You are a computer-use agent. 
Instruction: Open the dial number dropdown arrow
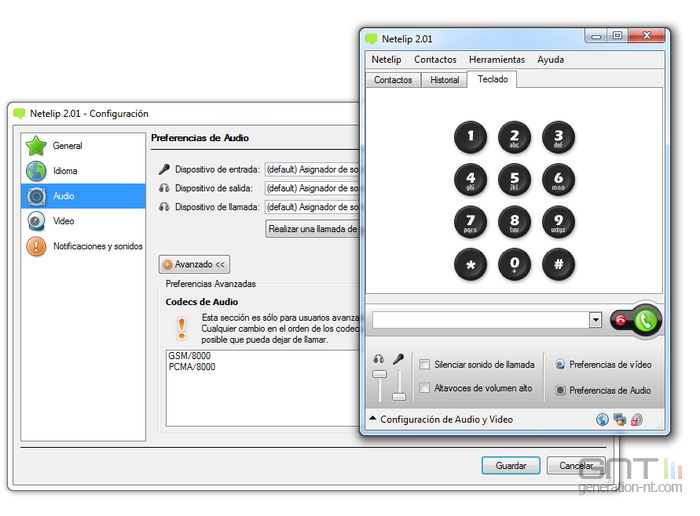coord(595,320)
